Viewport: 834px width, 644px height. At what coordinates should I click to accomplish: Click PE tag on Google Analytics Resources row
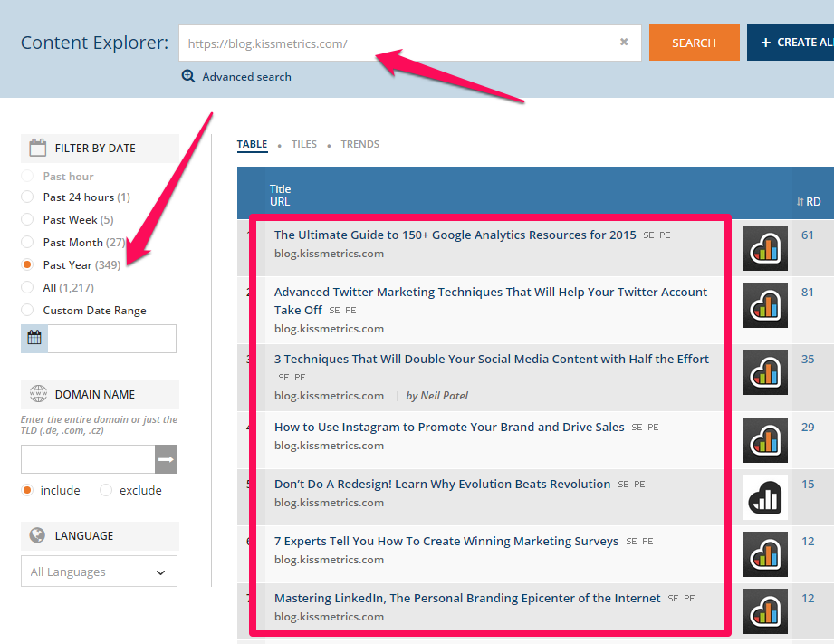[x=665, y=235]
